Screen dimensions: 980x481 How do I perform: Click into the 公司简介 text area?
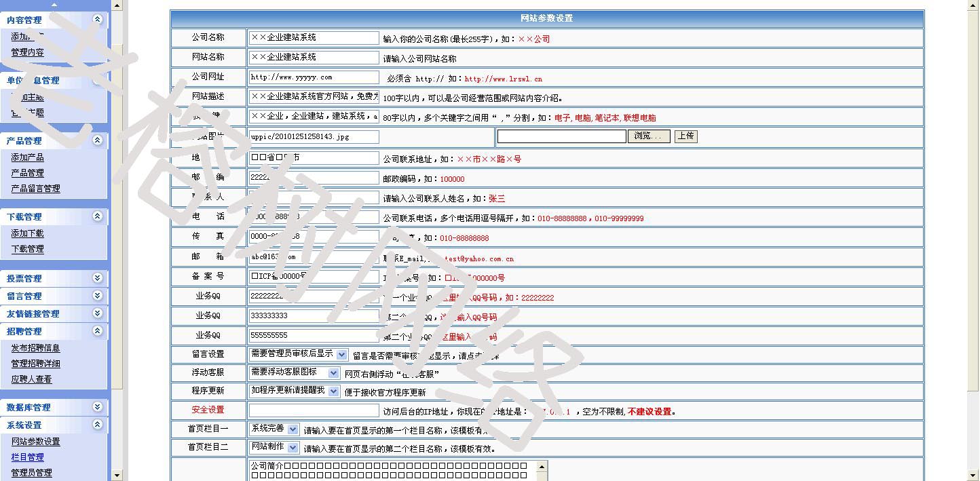[393, 471]
